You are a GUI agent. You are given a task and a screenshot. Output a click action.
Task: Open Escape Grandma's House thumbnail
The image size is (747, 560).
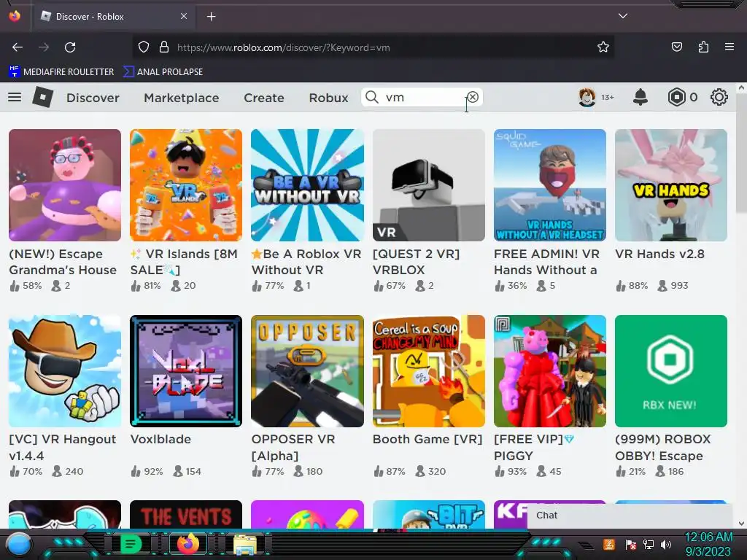click(65, 185)
